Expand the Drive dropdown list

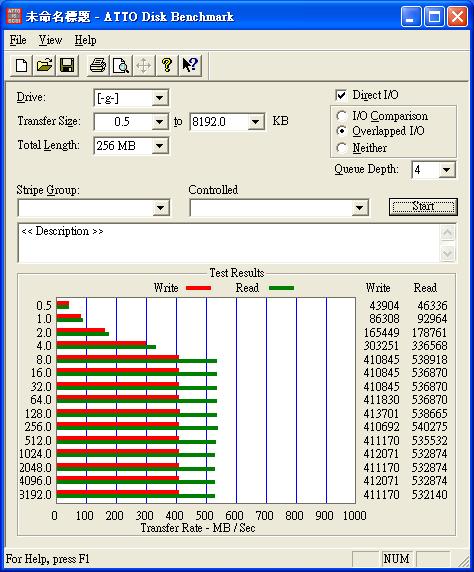coord(159,98)
